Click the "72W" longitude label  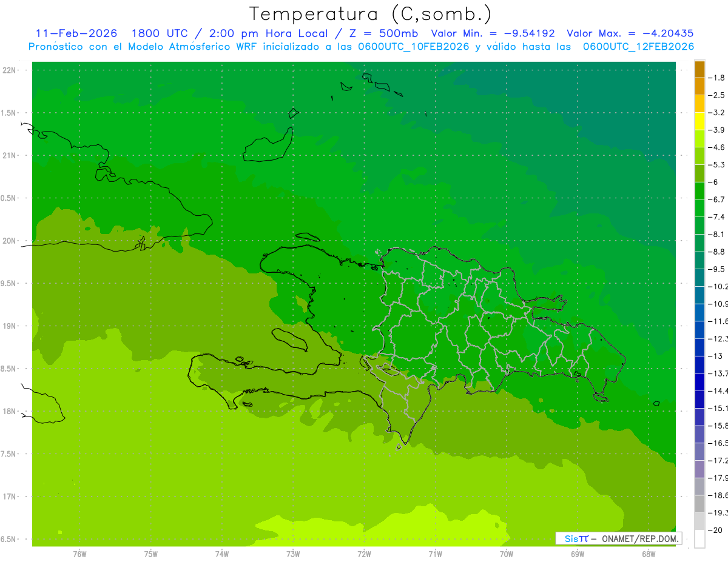pos(364,554)
